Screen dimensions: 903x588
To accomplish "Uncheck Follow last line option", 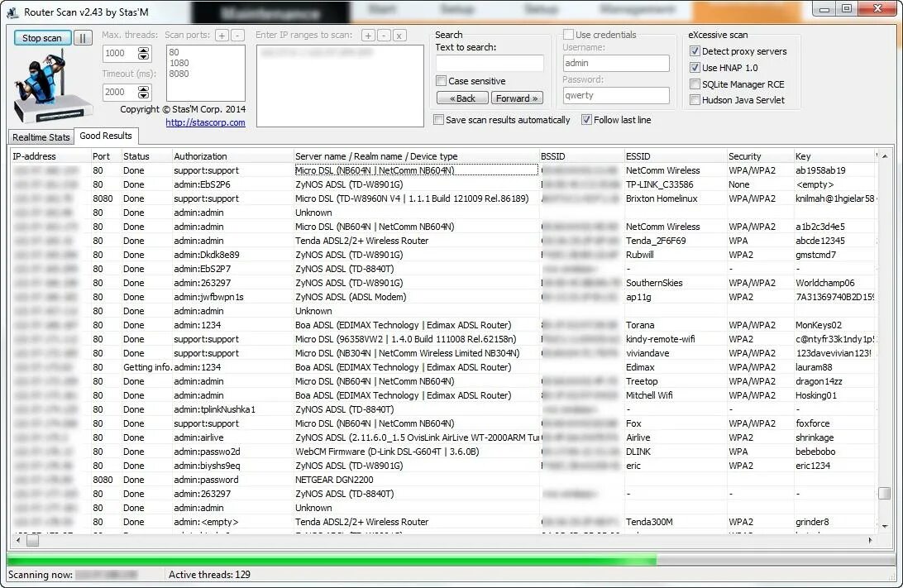I will tap(586, 120).
